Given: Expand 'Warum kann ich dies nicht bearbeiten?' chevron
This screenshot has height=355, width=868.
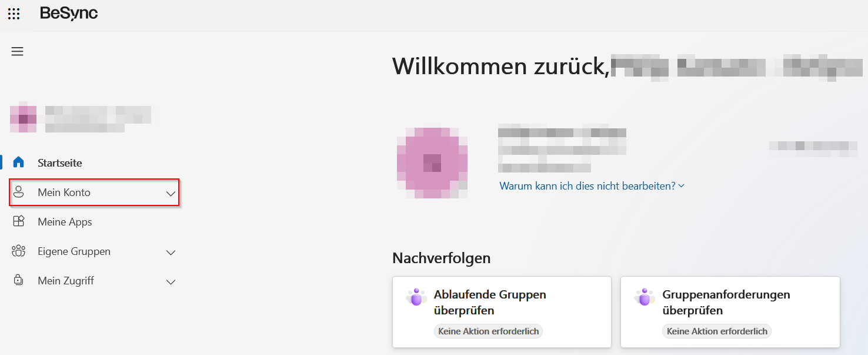Looking at the screenshot, I should 682,186.
